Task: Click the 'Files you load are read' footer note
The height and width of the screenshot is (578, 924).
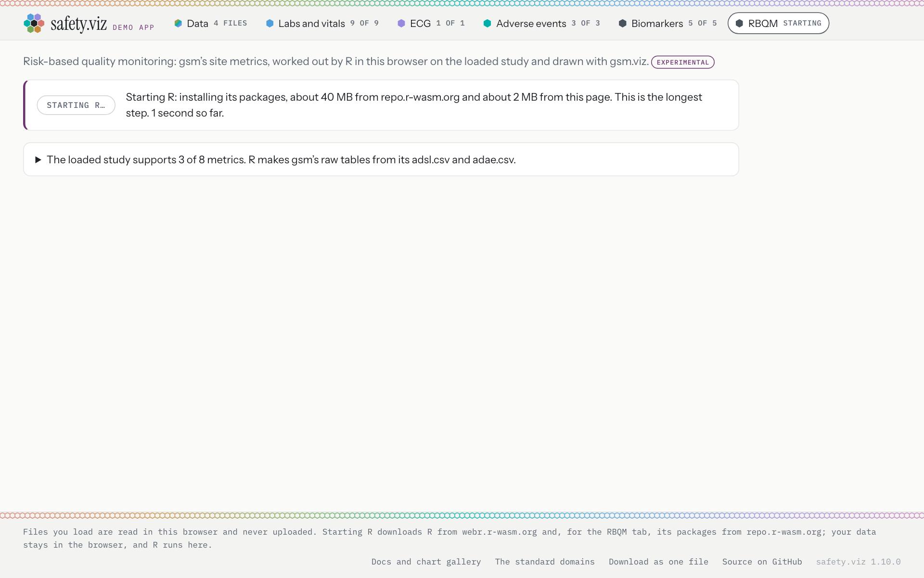Action: click(x=449, y=539)
